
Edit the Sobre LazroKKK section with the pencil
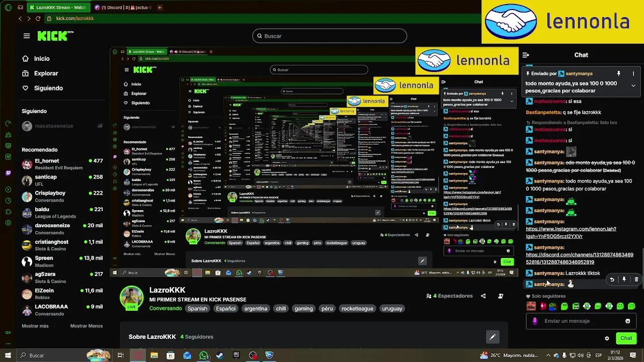pyautogui.click(x=493, y=337)
